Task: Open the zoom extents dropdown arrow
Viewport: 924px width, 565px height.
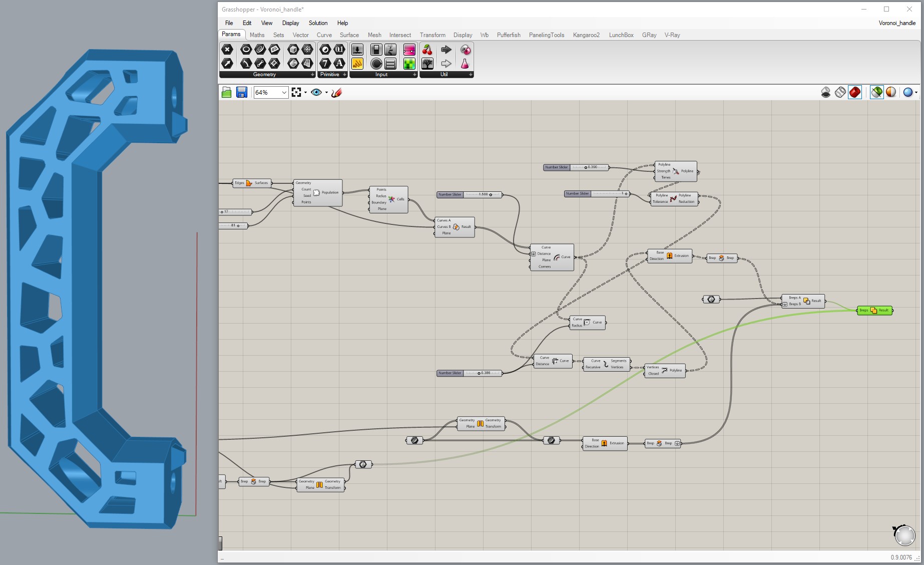Action: click(x=305, y=93)
